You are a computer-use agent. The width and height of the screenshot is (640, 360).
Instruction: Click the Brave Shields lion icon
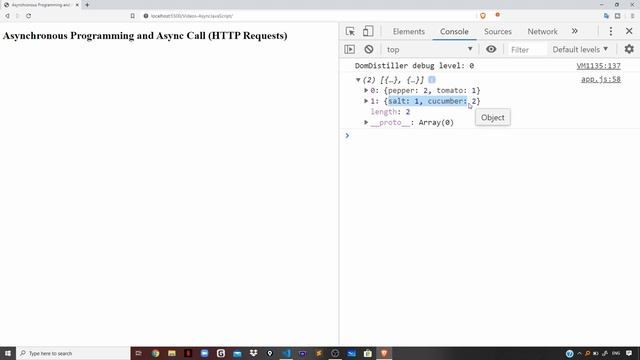483,16
